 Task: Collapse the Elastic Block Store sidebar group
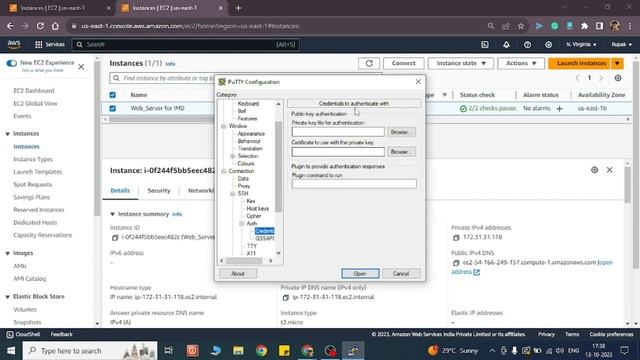pos(7,297)
